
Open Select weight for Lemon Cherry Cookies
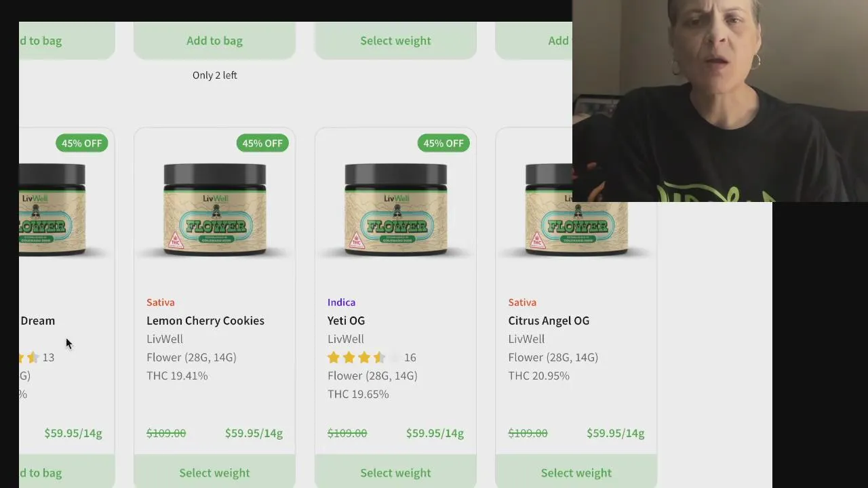[x=214, y=472]
